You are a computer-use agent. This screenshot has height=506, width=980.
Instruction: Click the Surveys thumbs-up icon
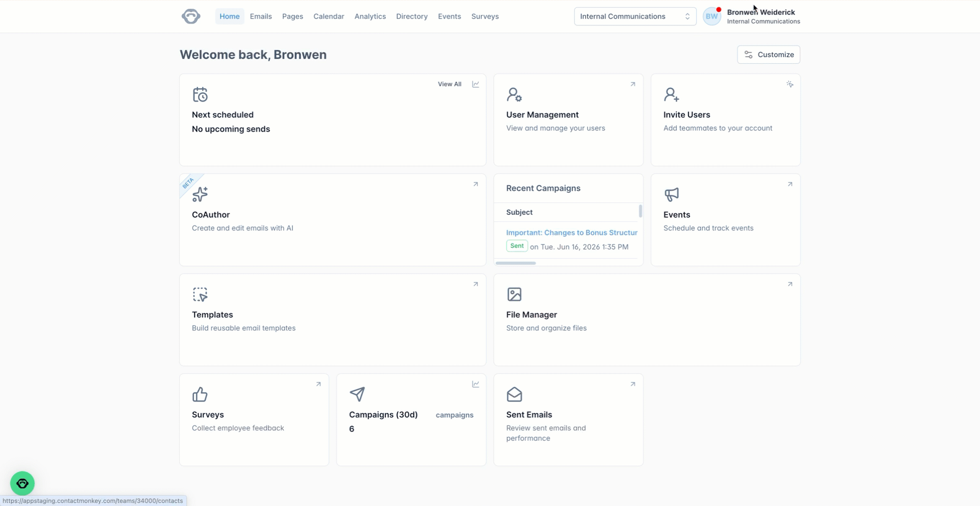[x=200, y=394]
